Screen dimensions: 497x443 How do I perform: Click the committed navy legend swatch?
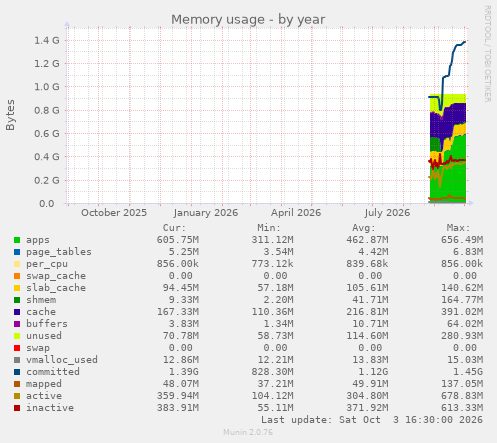(17, 372)
